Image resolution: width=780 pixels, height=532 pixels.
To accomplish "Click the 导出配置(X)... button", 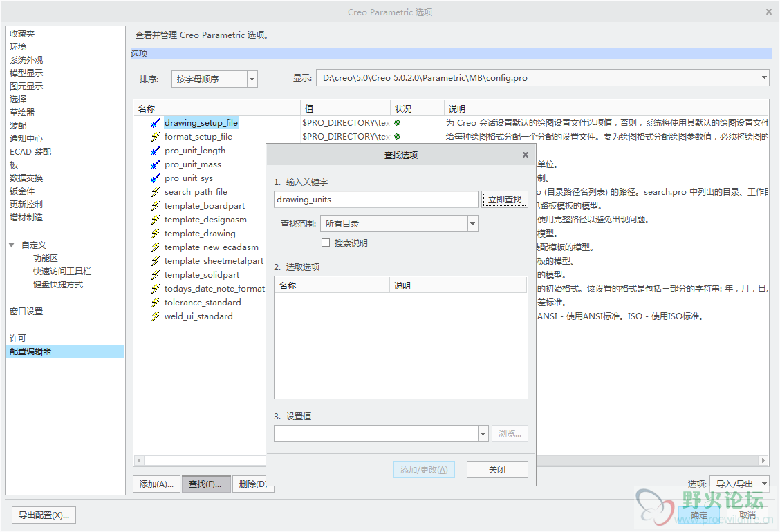I will tap(44, 515).
